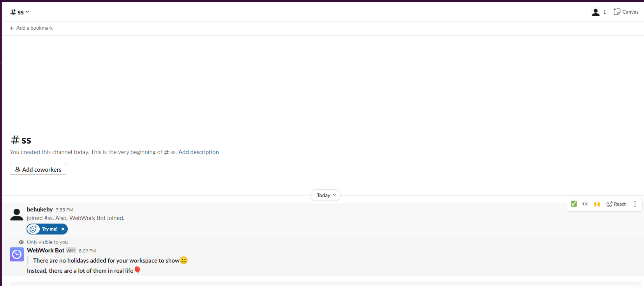Open the Canvas for this channel
The height and width of the screenshot is (286, 644).
[x=626, y=12]
